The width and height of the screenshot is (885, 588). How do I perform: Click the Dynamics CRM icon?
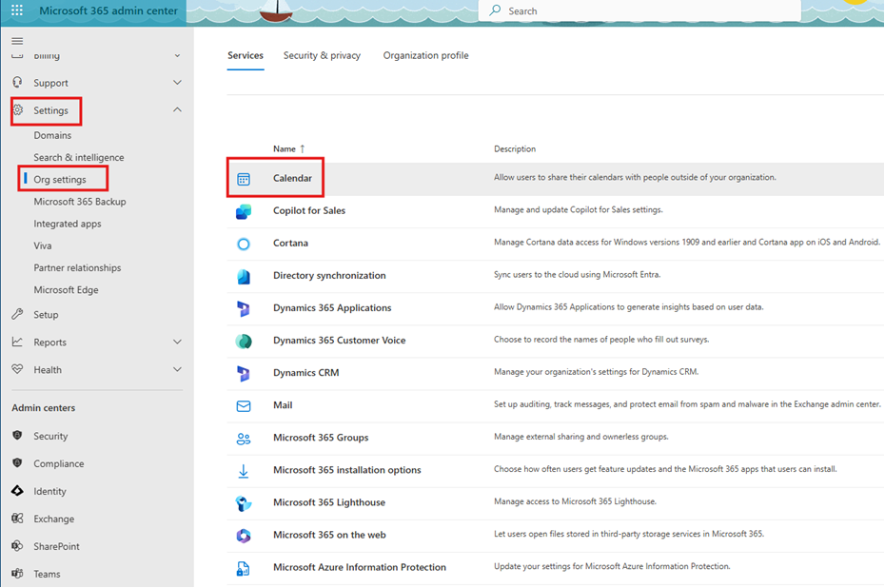[244, 374]
